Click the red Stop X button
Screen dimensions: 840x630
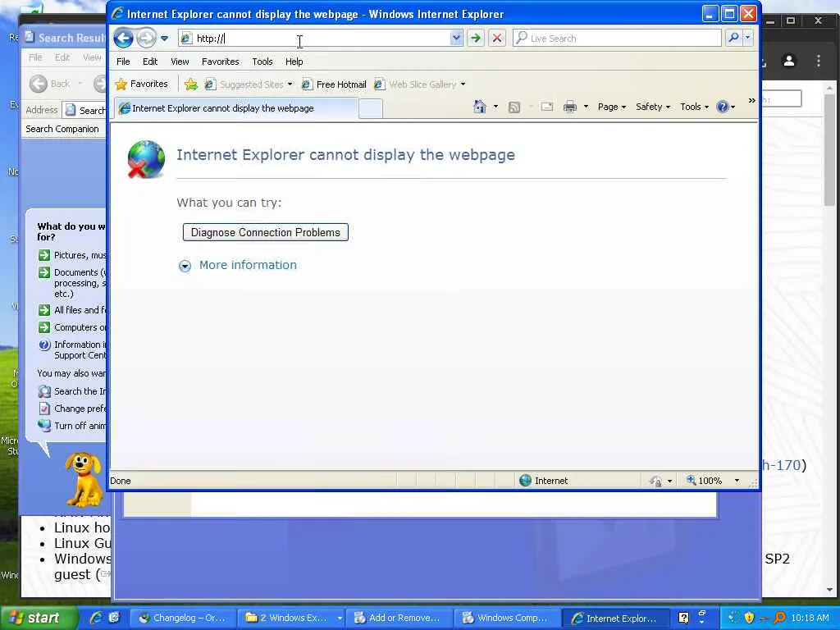pos(497,38)
